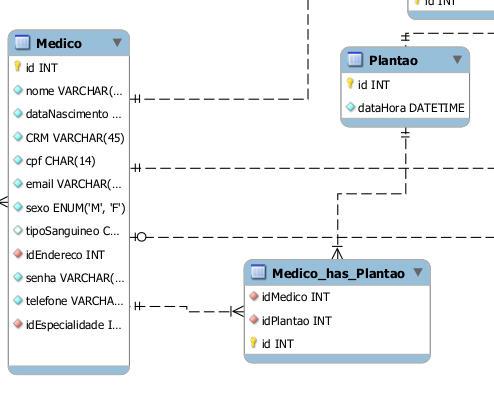494x396 pixels.
Task: Click the Medico table title bar
Action: pos(69,43)
